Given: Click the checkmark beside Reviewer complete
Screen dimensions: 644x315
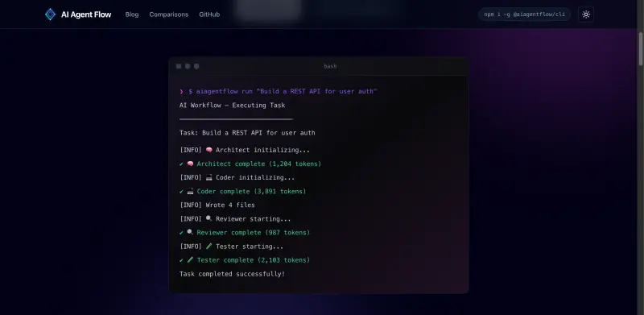Looking at the screenshot, I should coord(182,232).
